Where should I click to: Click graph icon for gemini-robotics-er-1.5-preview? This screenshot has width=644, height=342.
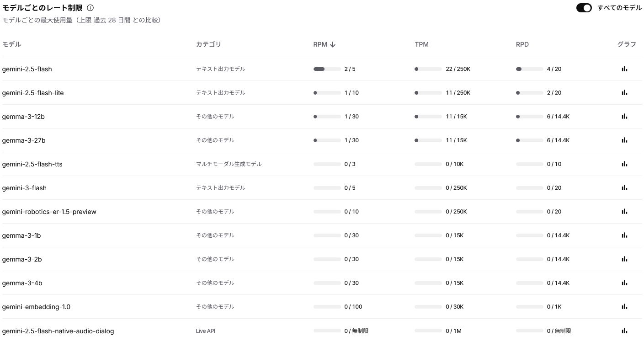pos(624,212)
